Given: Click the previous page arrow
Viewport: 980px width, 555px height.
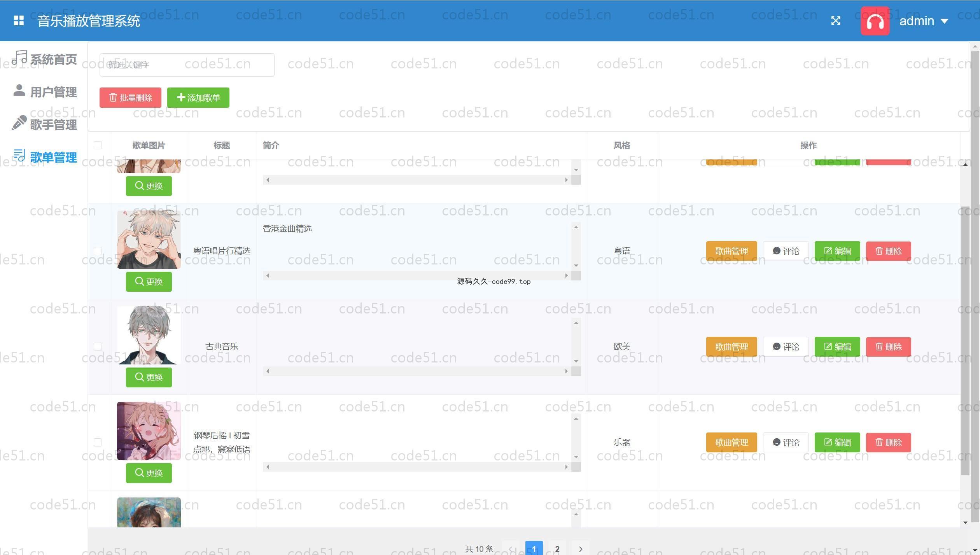Looking at the screenshot, I should (511, 549).
